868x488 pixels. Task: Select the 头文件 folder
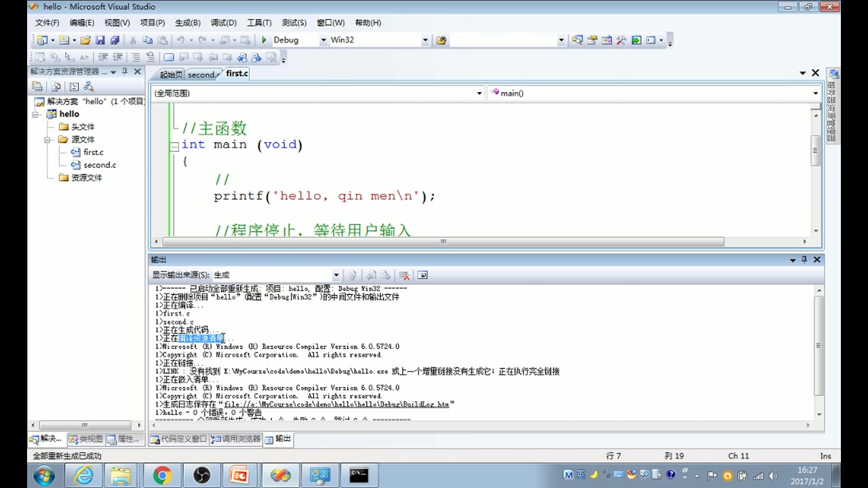(x=83, y=127)
